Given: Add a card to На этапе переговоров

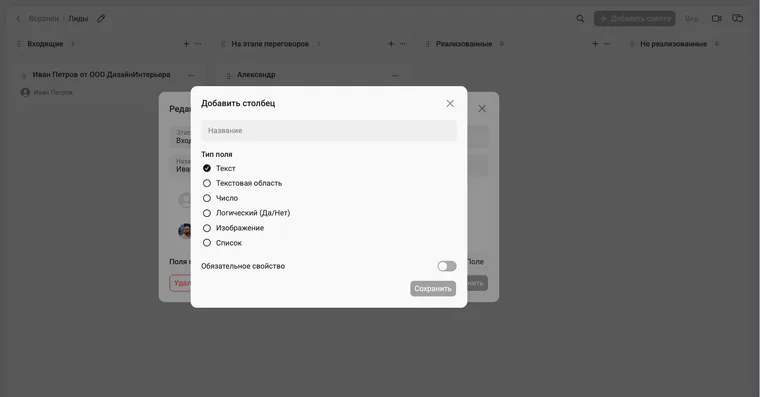Looking at the screenshot, I should pos(391,44).
